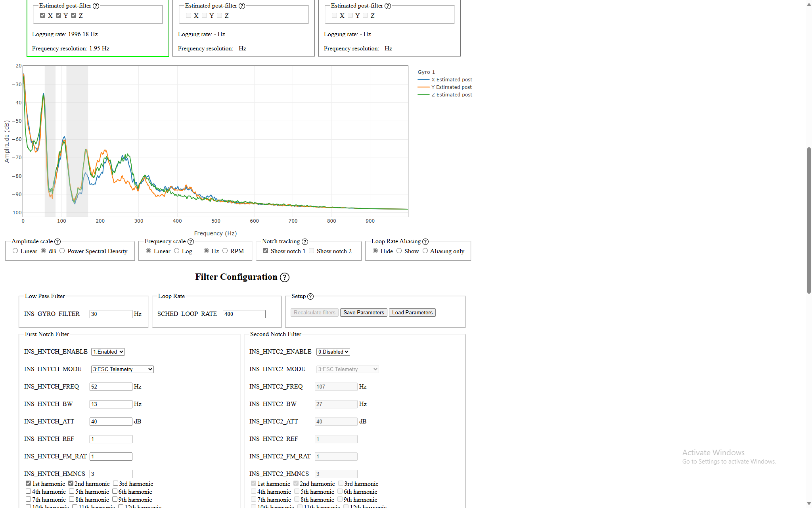This screenshot has height=508, width=812.
Task: Uncheck Show notch 1 checkbox
Action: click(266, 251)
